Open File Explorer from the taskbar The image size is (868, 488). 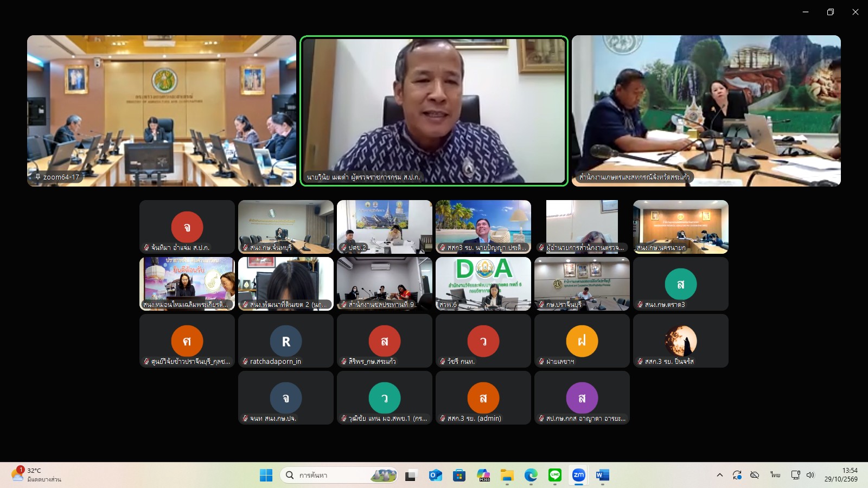point(507,476)
